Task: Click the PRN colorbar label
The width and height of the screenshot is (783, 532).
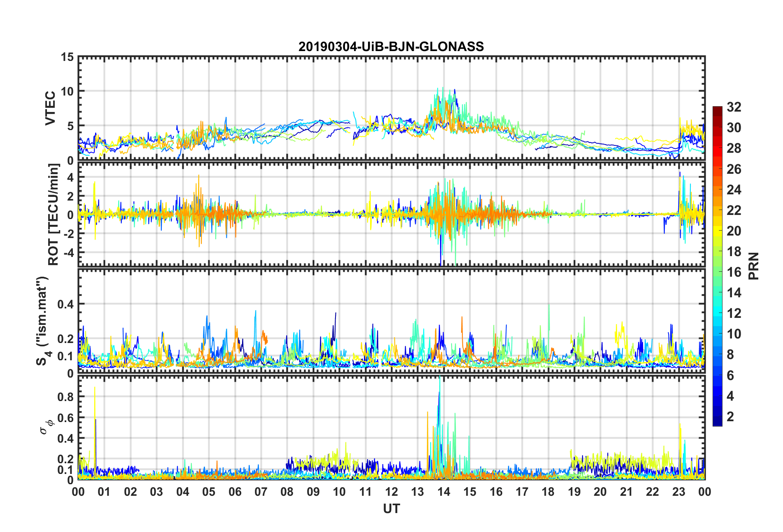Action: (753, 266)
